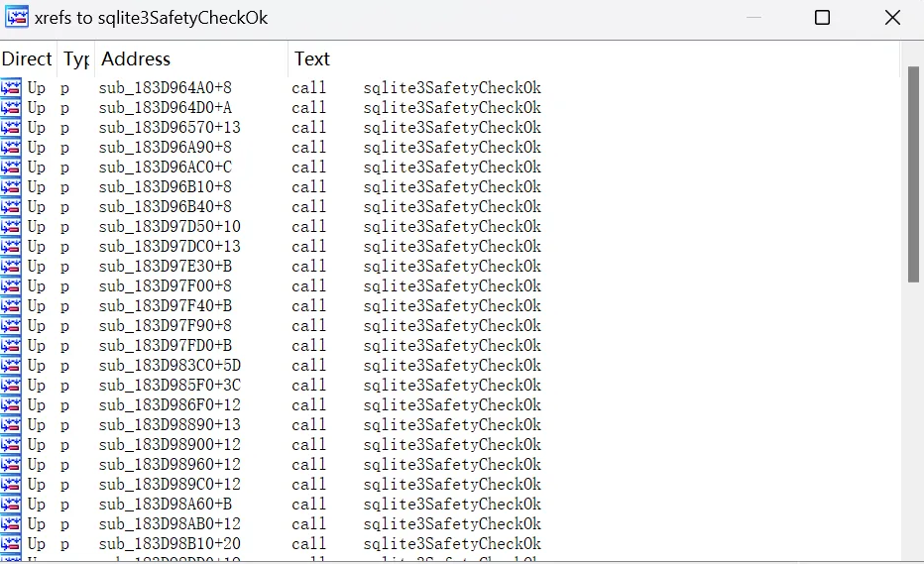
Task: Select address sub_183D97E30+B
Action: (165, 267)
